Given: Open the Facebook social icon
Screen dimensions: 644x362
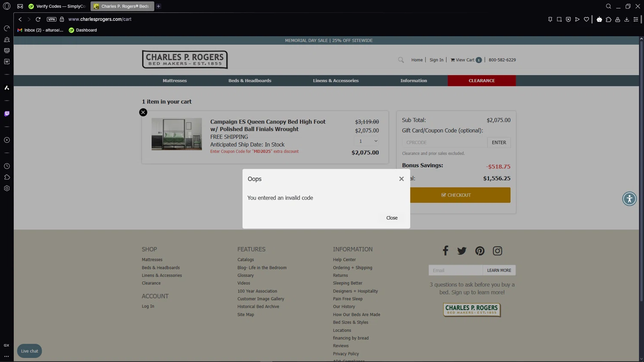Looking at the screenshot, I should pyautogui.click(x=446, y=251).
